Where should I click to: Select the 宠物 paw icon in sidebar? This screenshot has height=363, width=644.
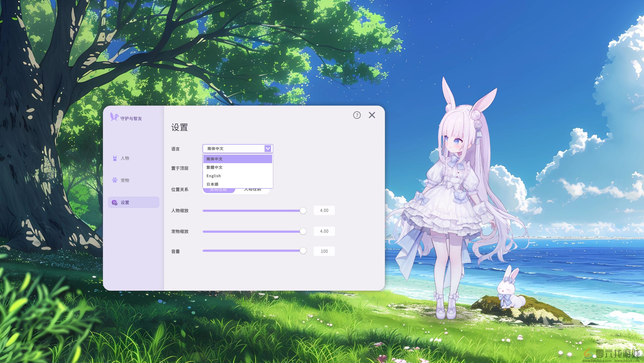(x=114, y=180)
